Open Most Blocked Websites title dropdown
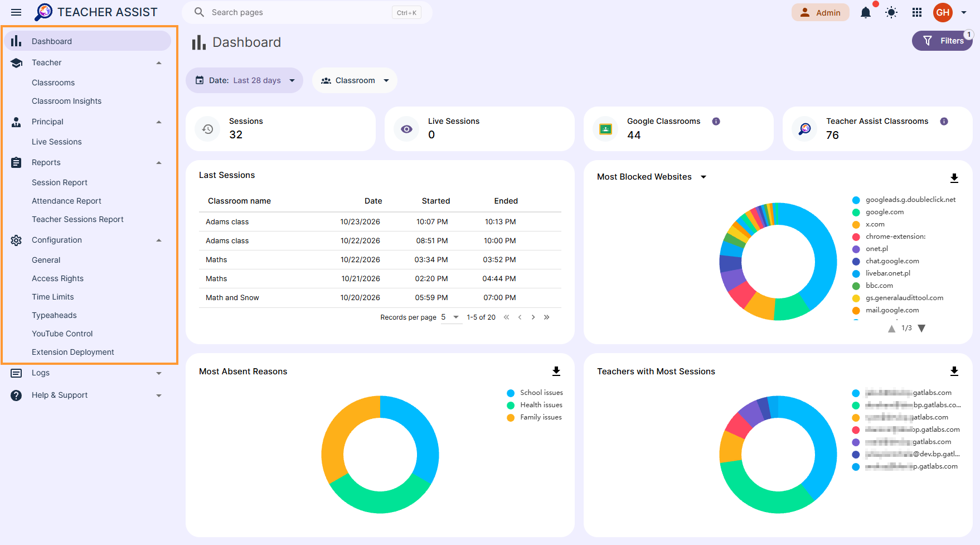980x545 pixels. pyautogui.click(x=704, y=177)
